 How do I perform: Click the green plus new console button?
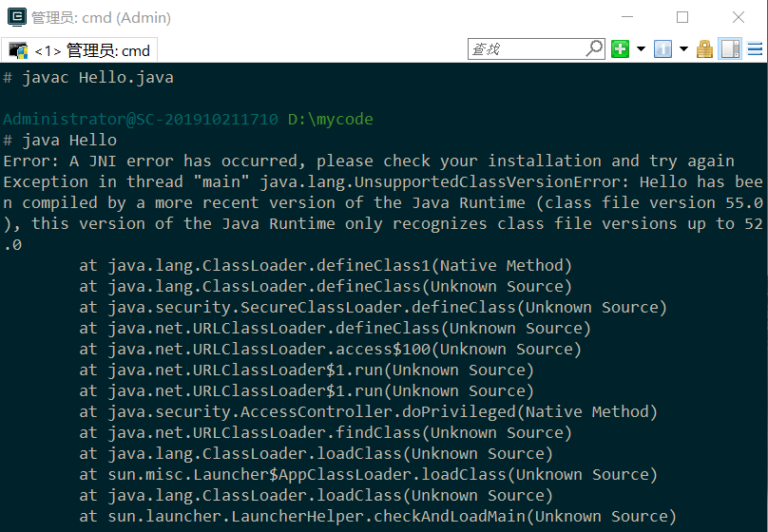[620, 49]
